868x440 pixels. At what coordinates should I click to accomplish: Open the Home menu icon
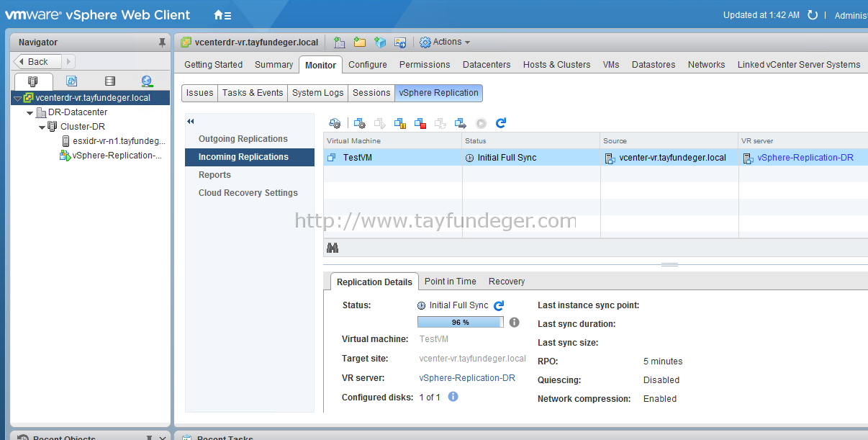click(x=222, y=15)
